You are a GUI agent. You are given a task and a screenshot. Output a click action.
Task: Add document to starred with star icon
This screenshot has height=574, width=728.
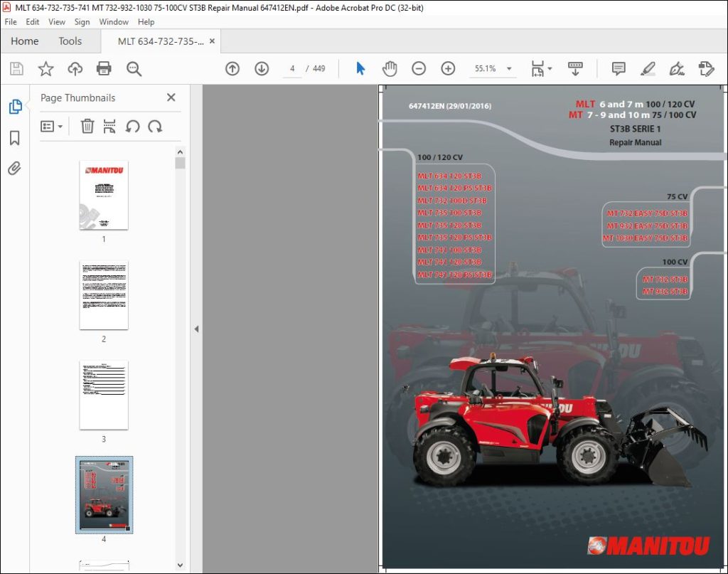click(45, 69)
